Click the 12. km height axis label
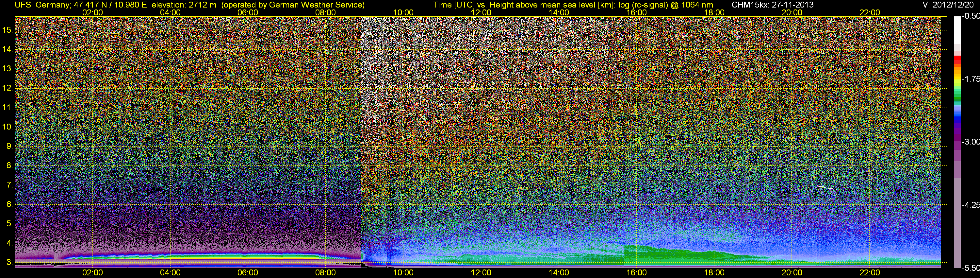980x278 pixels. pyautogui.click(x=8, y=88)
